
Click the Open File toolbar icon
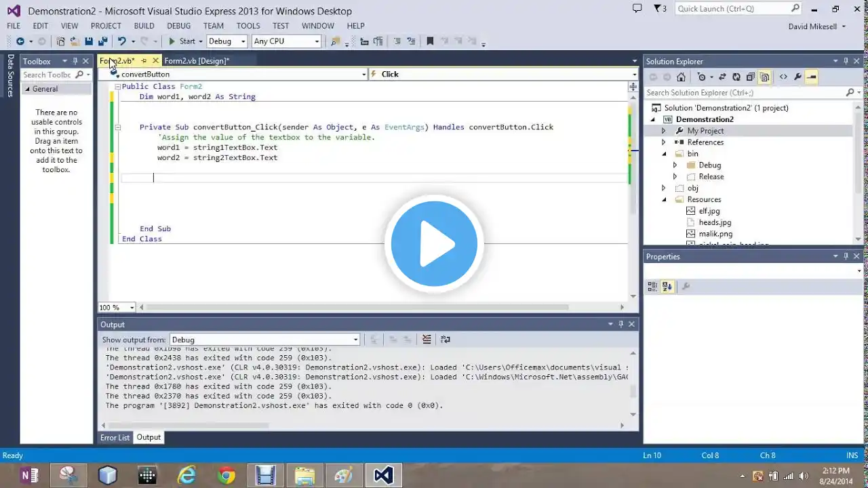coord(75,41)
